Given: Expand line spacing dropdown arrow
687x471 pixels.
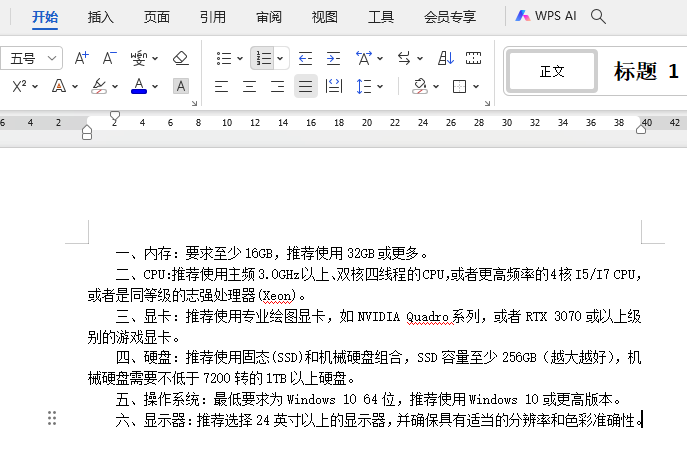Looking at the screenshot, I should tap(380, 87).
